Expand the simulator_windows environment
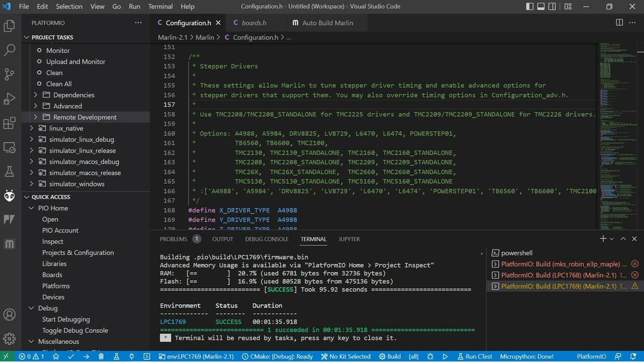Viewport: 644px width, 362px height. (31, 183)
